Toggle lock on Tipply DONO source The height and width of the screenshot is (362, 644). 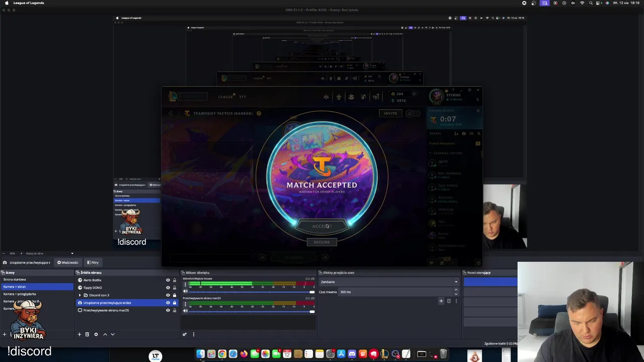(175, 288)
